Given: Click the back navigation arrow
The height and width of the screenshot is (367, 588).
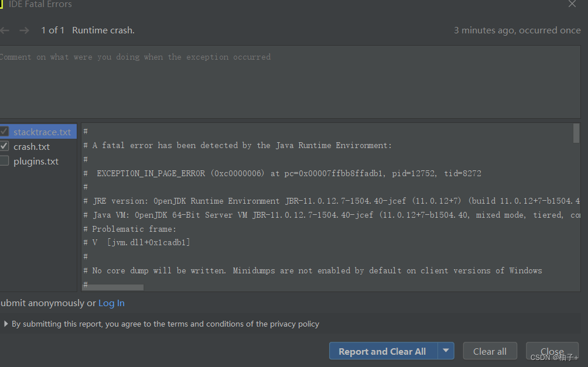Looking at the screenshot, I should tap(5, 30).
